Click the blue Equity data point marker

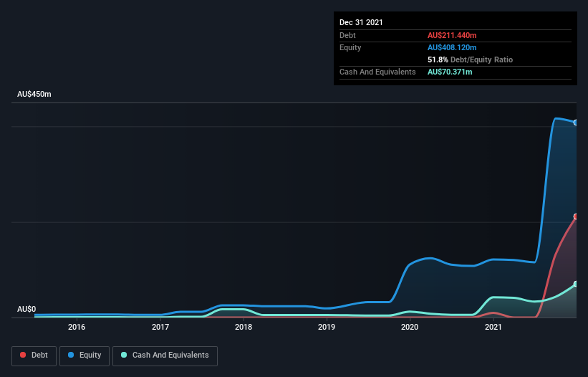(576, 123)
